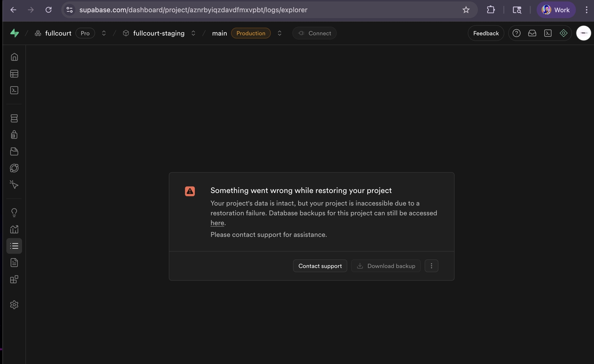Open the SQL Editor sidebar icon

click(x=14, y=90)
